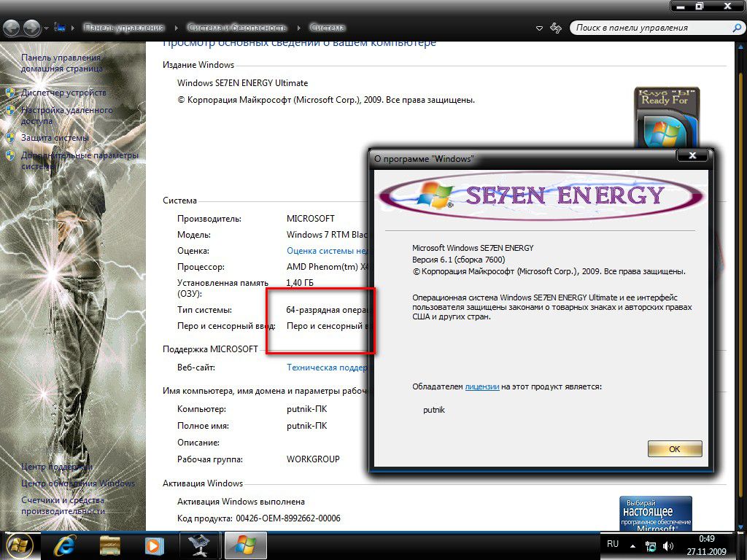Open the recent pages dropdown arrow

[x=46, y=28]
